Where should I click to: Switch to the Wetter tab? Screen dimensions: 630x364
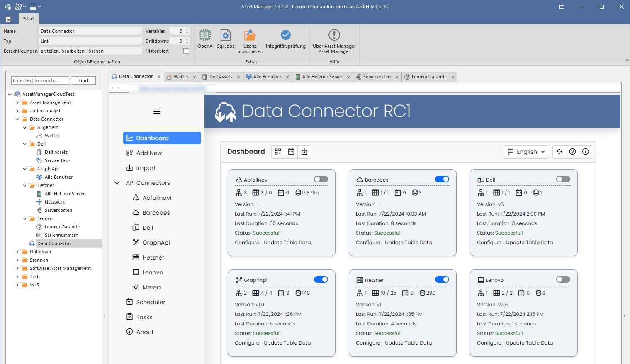181,77
